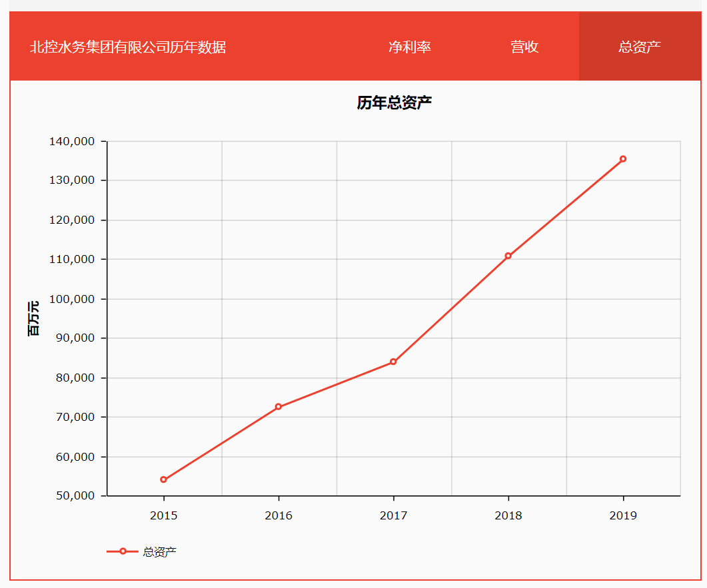Click the 北控水务集团有限公司历年数据 heading
Screen dimensions: 707x588
[x=127, y=47]
